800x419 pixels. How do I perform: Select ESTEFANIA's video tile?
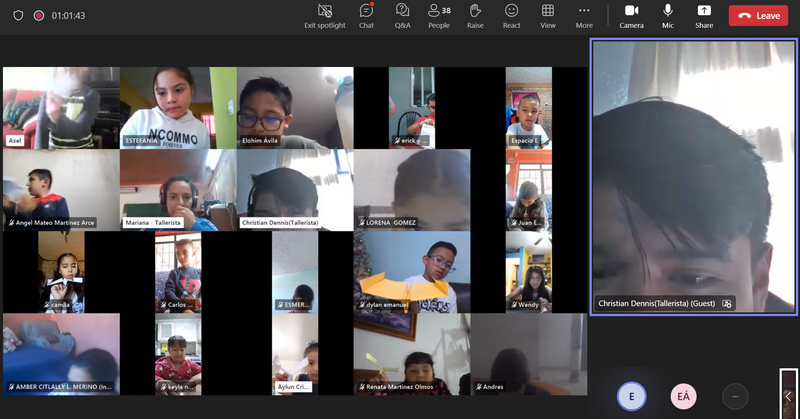coord(178,108)
